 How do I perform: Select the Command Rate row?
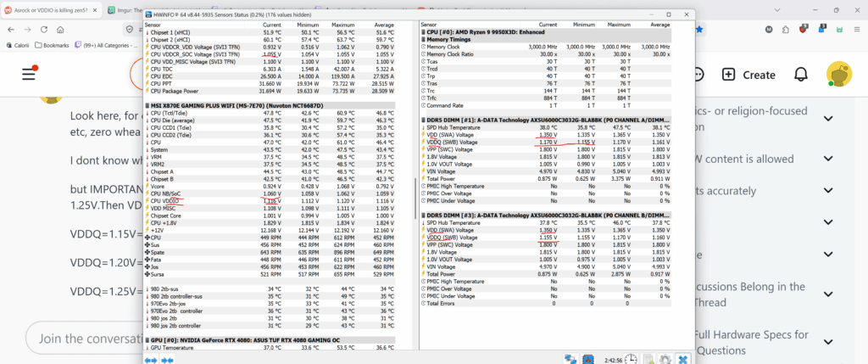coord(545,105)
